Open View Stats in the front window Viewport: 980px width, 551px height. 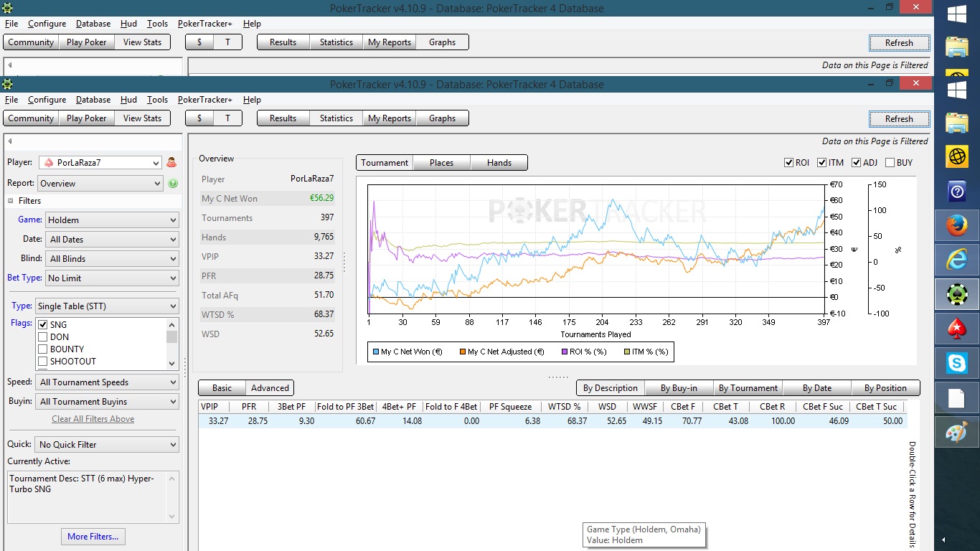point(142,118)
